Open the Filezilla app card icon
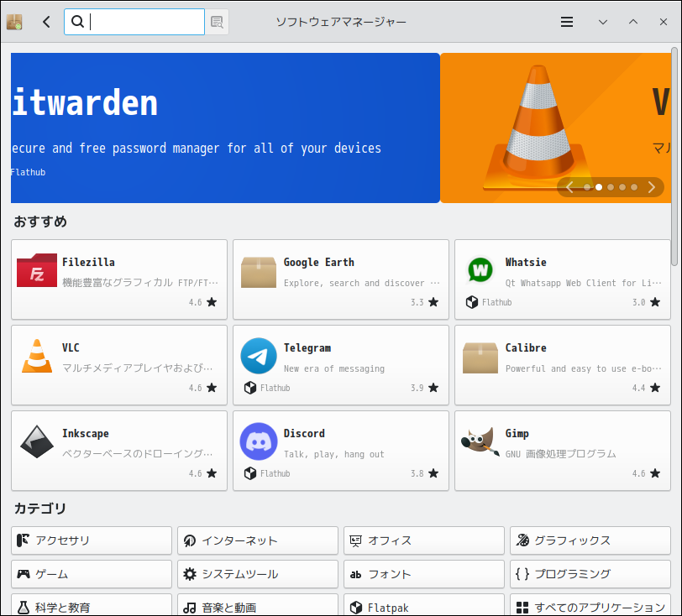 pos(37,270)
